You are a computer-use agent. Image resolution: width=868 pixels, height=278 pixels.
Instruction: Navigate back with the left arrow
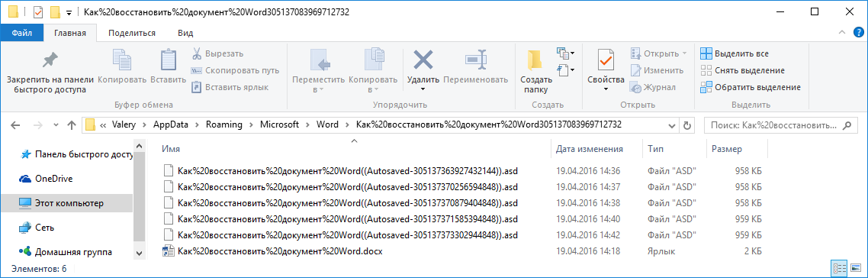click(15, 124)
